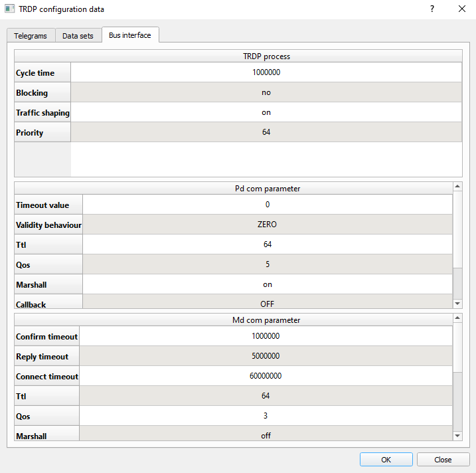The image size is (476, 473).
Task: Click the Blocking value cell showing no
Action: pyautogui.click(x=266, y=92)
